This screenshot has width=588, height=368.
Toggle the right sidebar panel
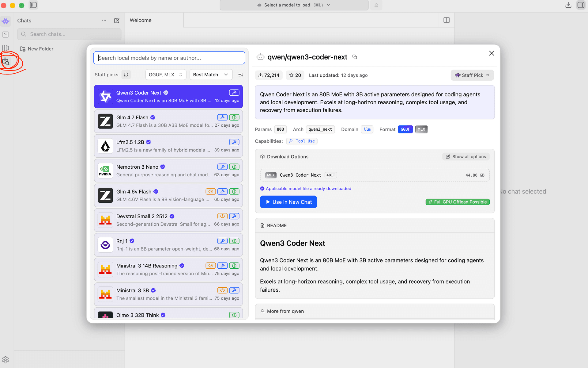[581, 5]
